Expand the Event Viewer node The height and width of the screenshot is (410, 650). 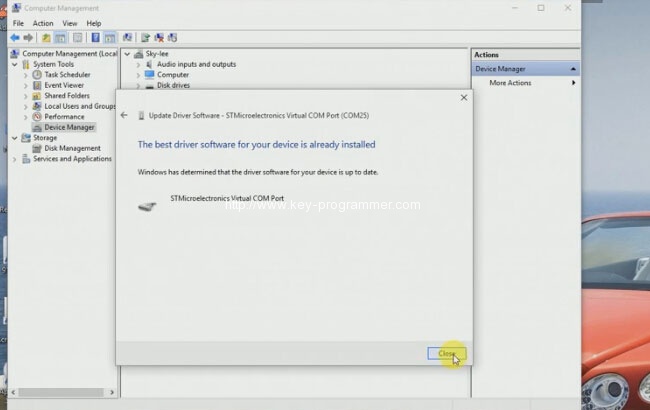click(x=26, y=85)
